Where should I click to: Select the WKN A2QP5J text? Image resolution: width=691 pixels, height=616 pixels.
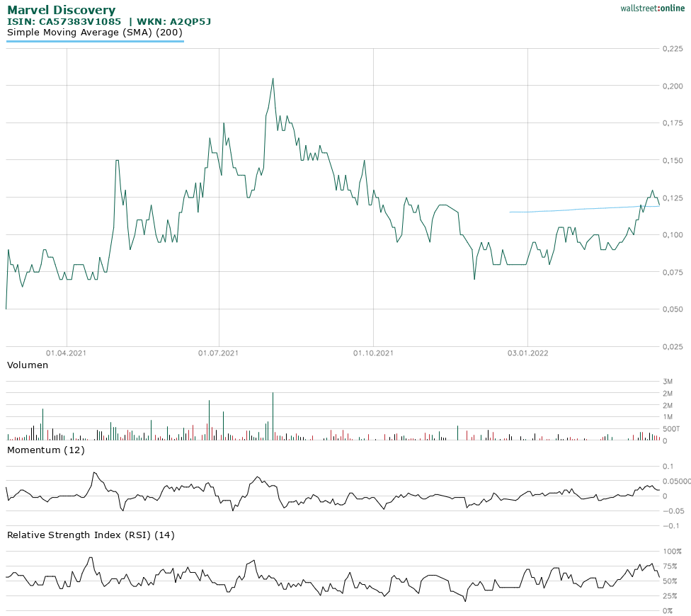click(x=174, y=21)
